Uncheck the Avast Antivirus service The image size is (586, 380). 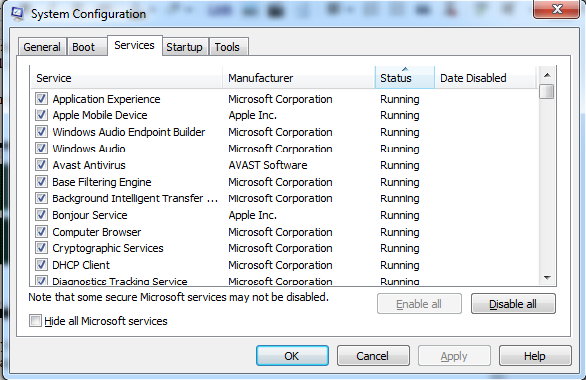point(41,165)
